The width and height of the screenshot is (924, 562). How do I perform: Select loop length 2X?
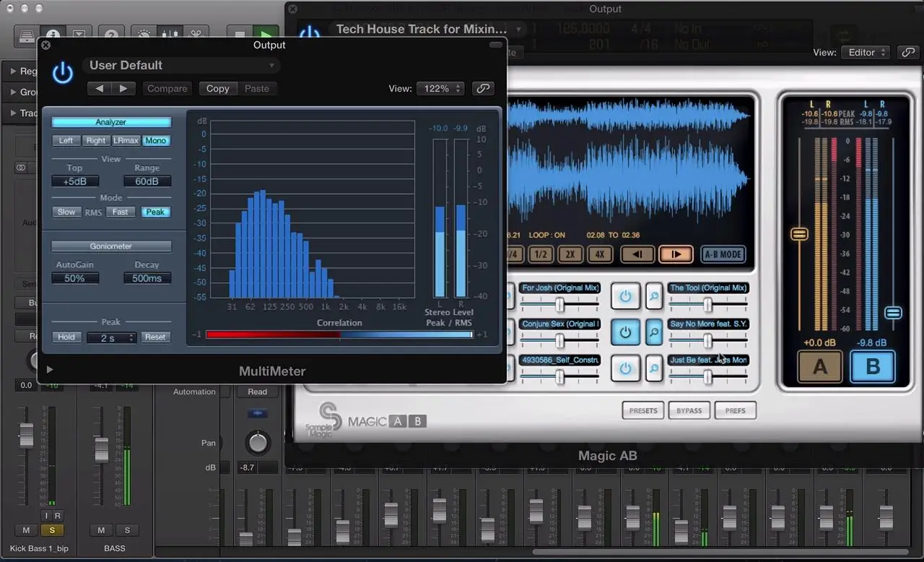(x=570, y=254)
